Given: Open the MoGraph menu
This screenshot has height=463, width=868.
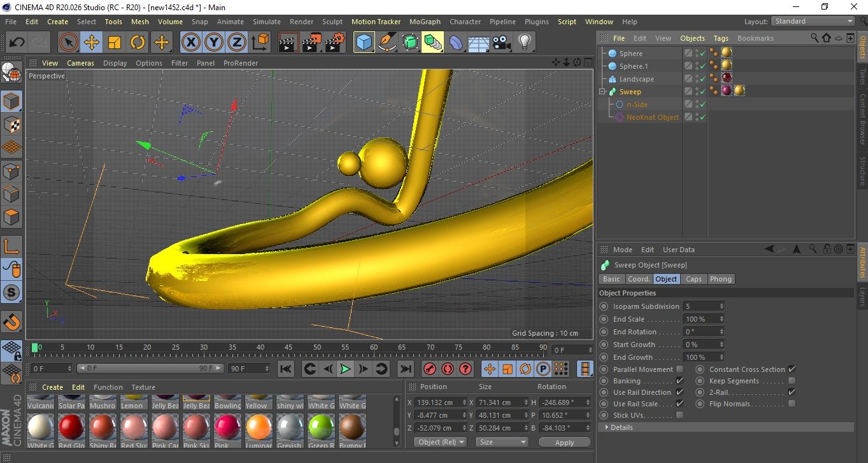Looking at the screenshot, I should point(425,22).
